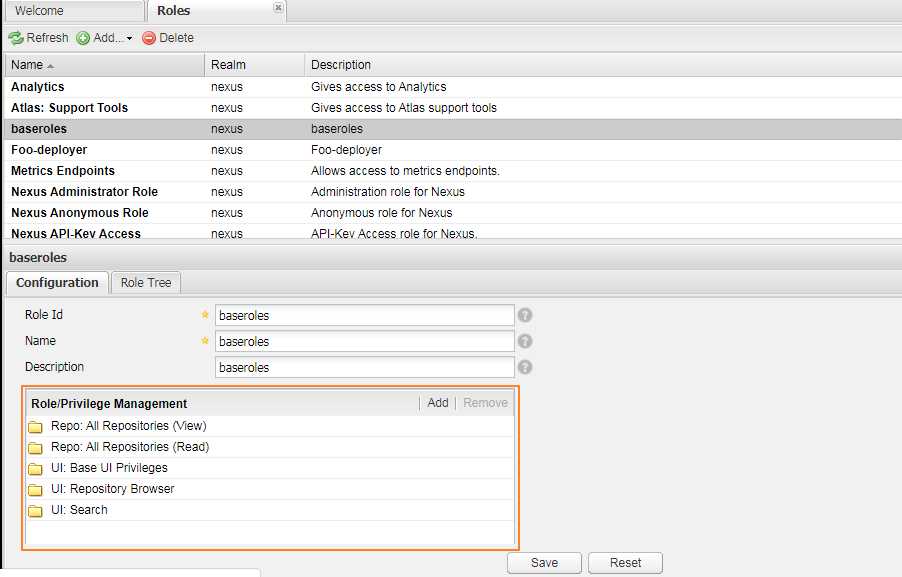Select the Analytics role row

click(453, 87)
